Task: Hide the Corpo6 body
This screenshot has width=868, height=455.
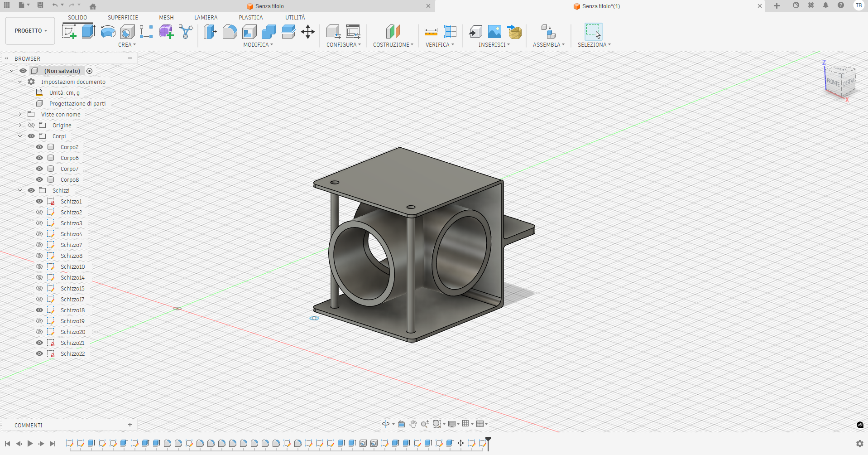Action: [39, 158]
